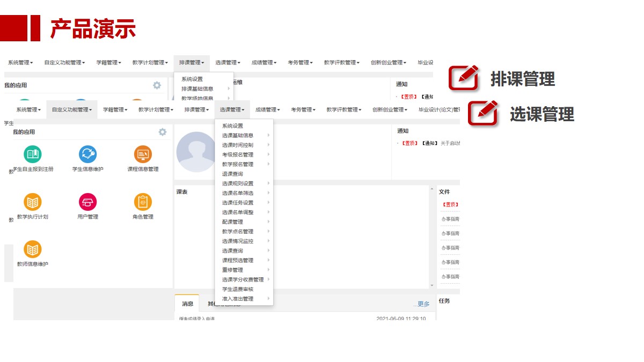This screenshot has height=362, width=644.
Task: Click the 课表 panel scroll-down arrow
Action: tap(431, 285)
